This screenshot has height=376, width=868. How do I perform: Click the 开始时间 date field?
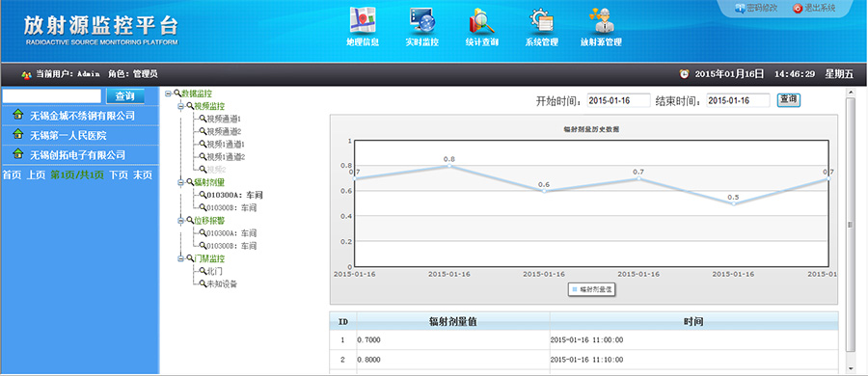tap(618, 101)
